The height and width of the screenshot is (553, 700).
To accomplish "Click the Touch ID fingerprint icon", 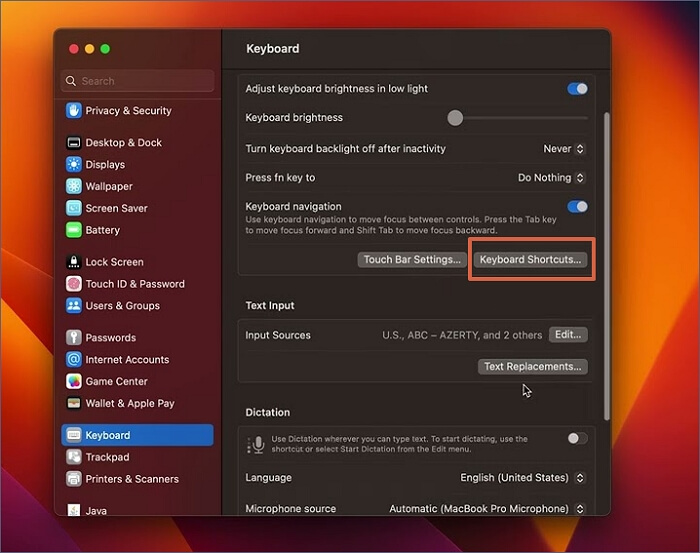I will tap(74, 283).
